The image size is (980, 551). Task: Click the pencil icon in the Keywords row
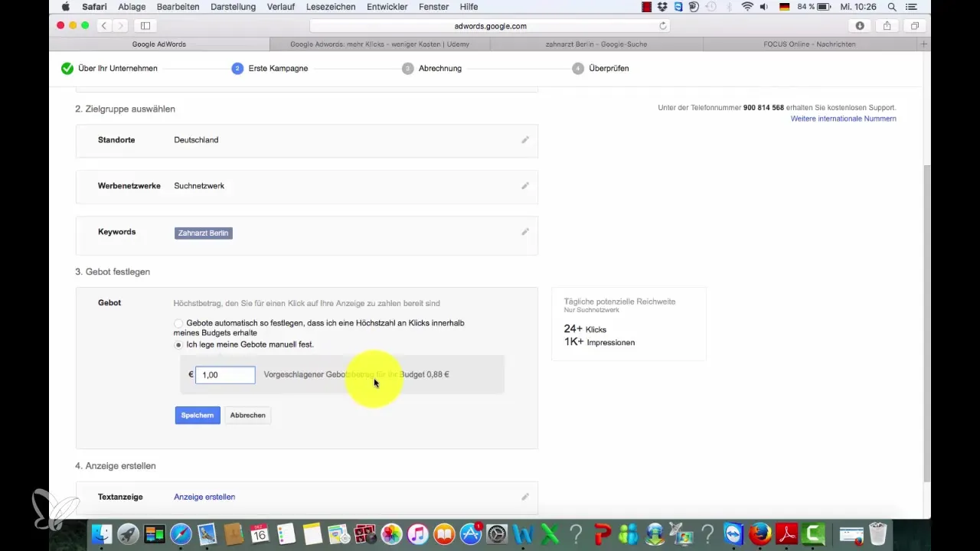525,232
